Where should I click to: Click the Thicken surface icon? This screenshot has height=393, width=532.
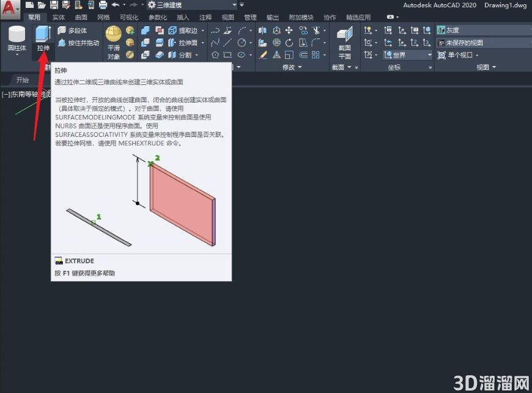[160, 54]
